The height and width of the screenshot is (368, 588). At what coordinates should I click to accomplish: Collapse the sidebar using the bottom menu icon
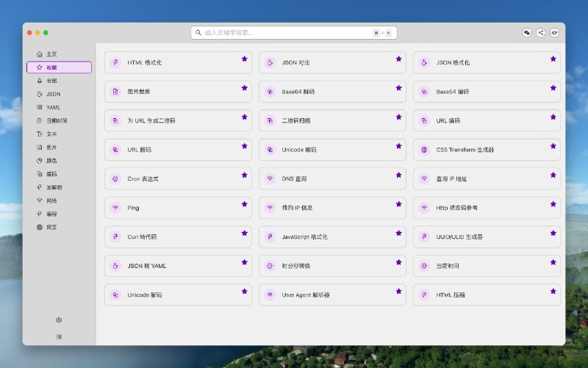[x=59, y=336]
